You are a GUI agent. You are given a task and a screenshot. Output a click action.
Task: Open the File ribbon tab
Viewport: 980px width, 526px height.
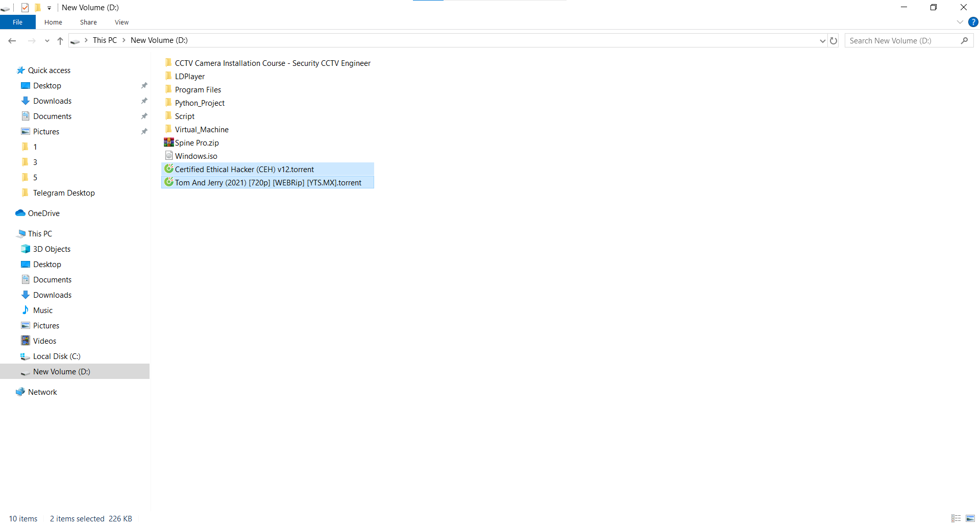tap(17, 22)
